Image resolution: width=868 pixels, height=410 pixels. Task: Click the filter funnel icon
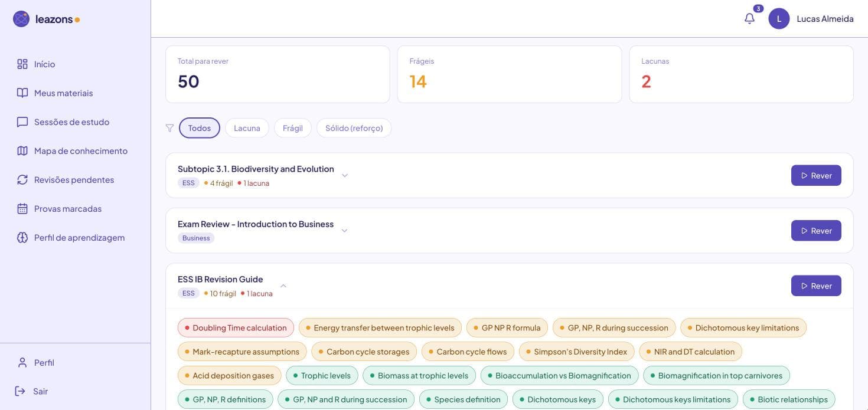tap(169, 128)
